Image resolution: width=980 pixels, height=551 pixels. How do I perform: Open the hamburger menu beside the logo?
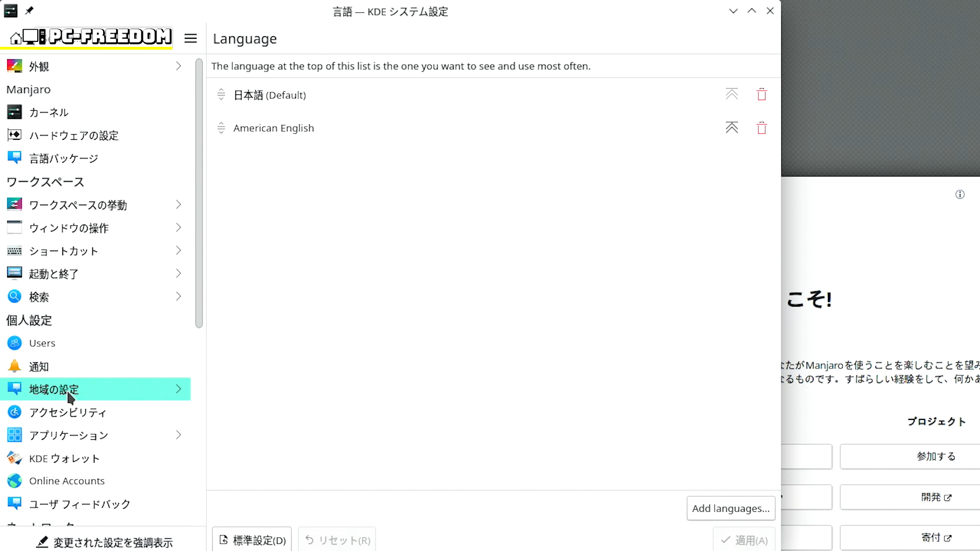coord(190,38)
